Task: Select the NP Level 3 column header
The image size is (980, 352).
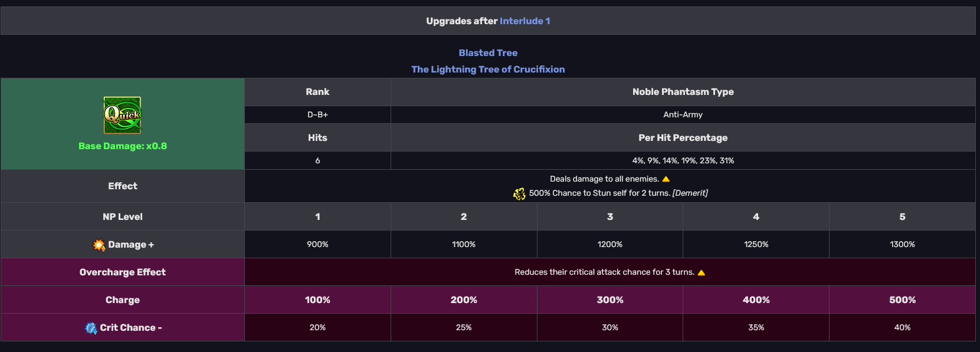Action: click(x=610, y=216)
